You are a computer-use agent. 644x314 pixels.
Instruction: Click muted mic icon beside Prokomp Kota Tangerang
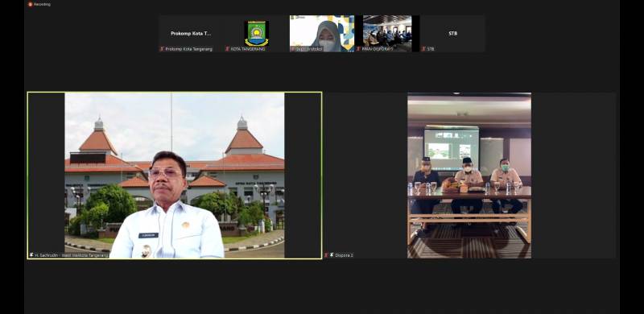pyautogui.click(x=163, y=49)
